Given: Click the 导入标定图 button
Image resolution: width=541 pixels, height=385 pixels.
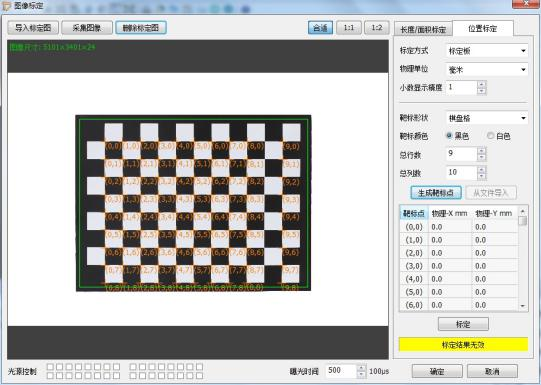Looking at the screenshot, I should 33,28.
